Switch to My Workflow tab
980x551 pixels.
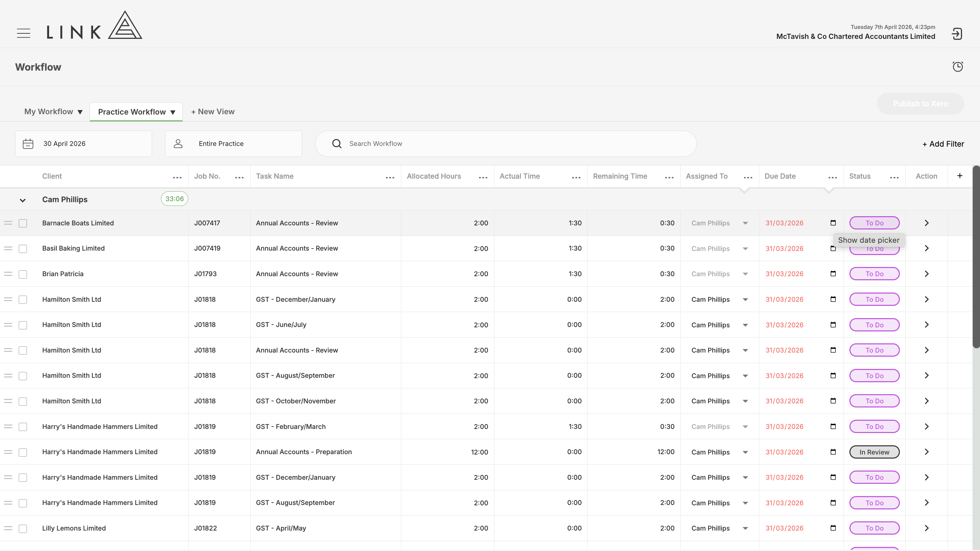pos(49,111)
